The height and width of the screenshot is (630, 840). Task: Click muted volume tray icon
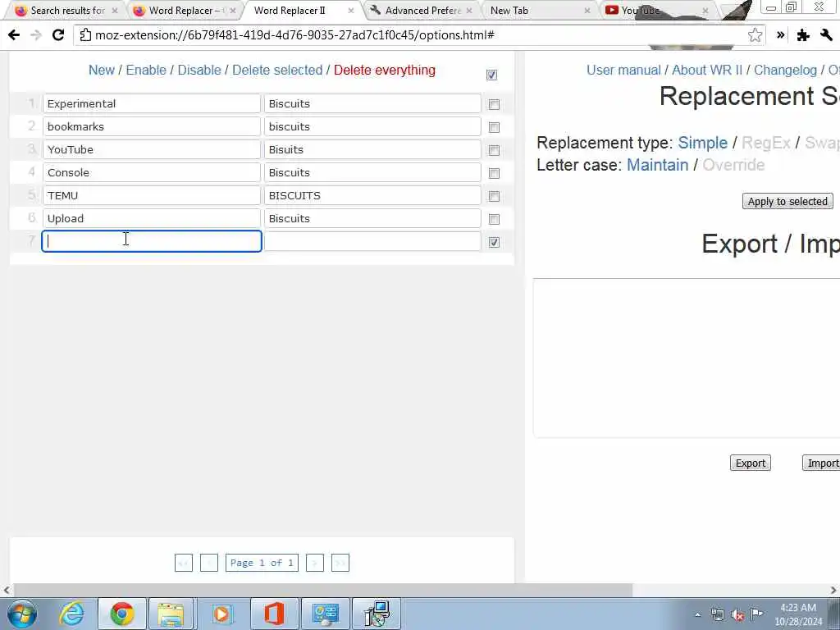(737, 615)
